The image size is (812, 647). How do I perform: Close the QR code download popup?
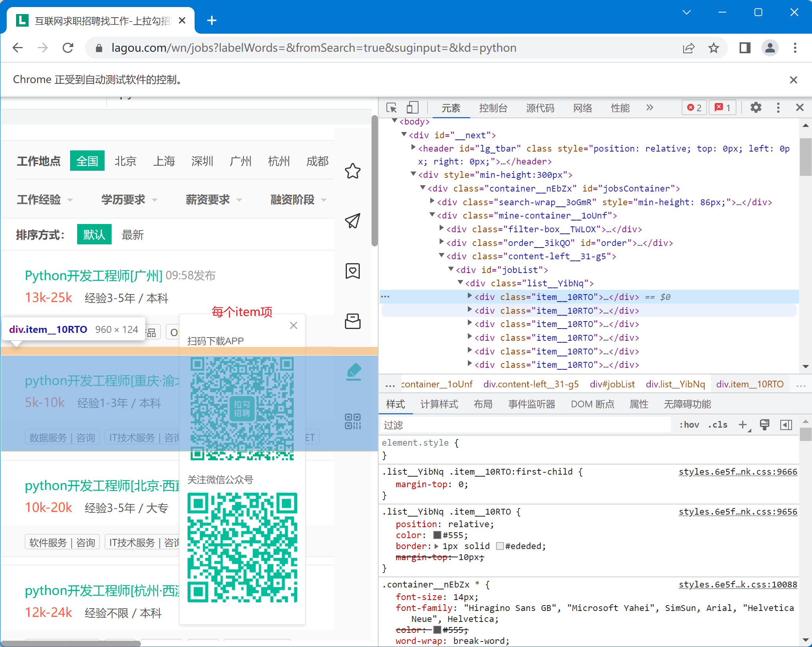[x=294, y=325]
